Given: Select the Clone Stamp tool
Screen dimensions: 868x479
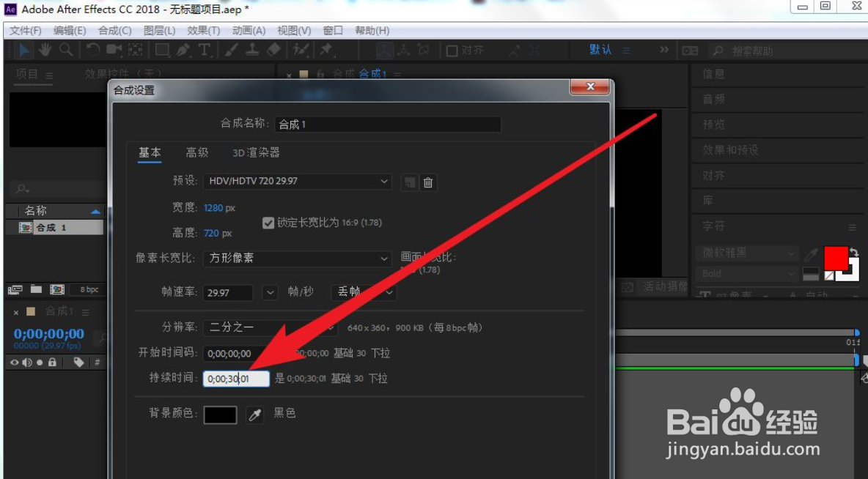Looking at the screenshot, I should pyautogui.click(x=252, y=51).
